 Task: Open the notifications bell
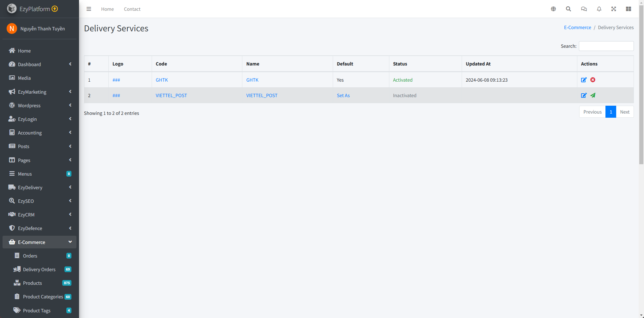[599, 9]
